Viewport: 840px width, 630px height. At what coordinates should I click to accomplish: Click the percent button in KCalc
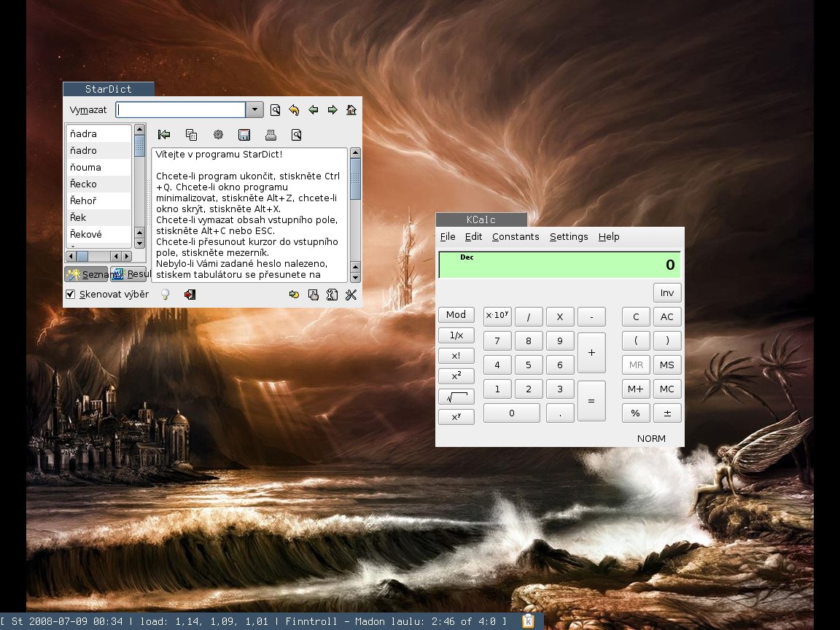click(636, 413)
